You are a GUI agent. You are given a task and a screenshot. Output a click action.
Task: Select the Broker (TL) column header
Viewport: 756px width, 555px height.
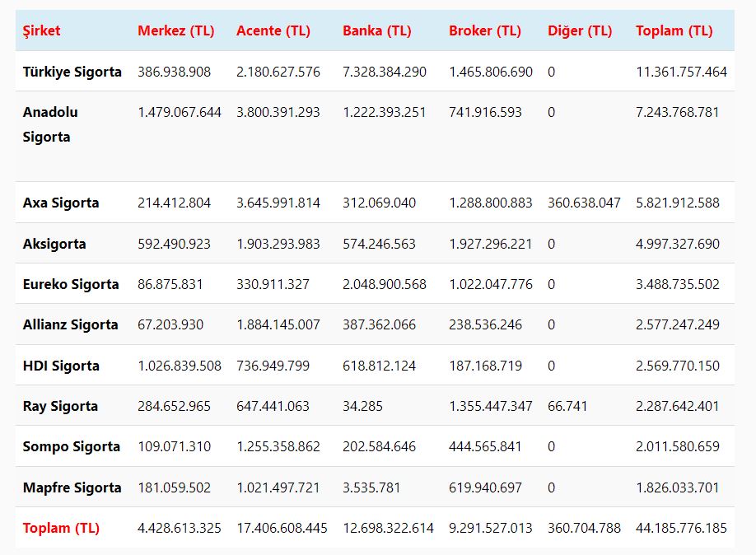coord(485,31)
